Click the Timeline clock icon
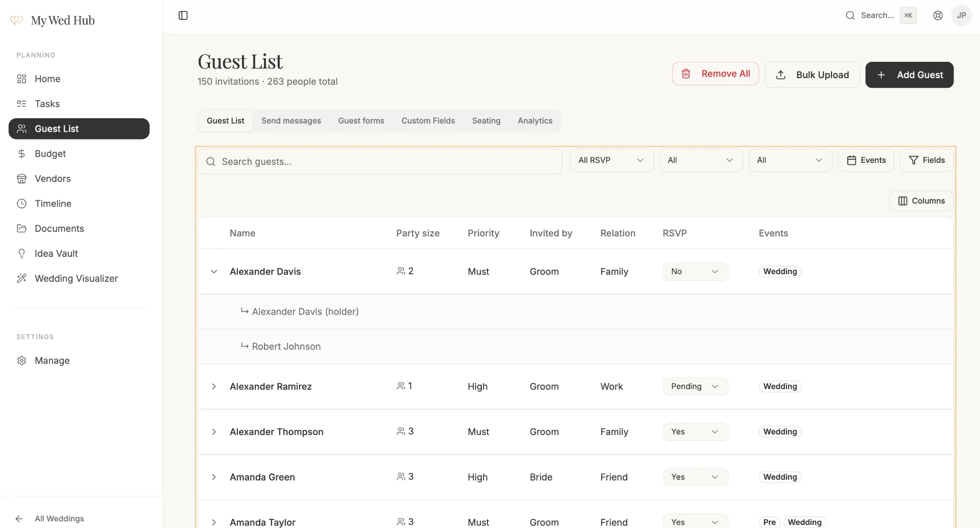This screenshot has width=980, height=528. pos(21,204)
